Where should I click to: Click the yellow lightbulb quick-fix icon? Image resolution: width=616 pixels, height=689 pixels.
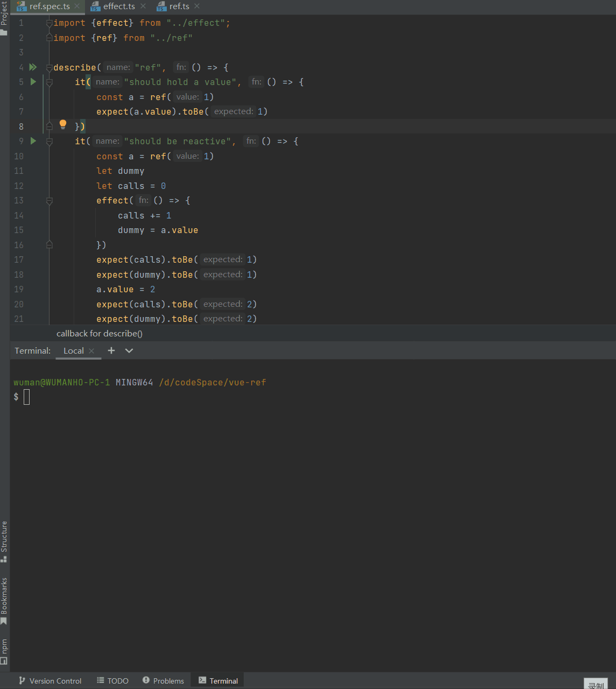[62, 125]
